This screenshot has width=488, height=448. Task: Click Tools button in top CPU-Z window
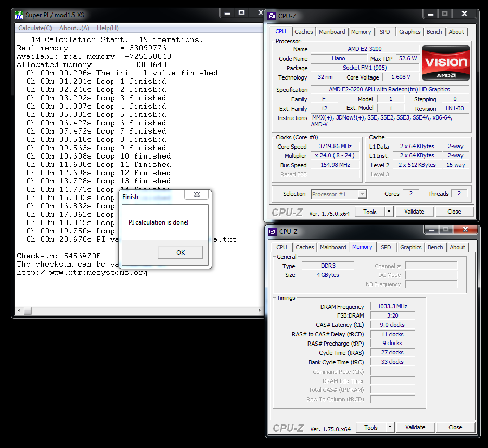coord(370,212)
